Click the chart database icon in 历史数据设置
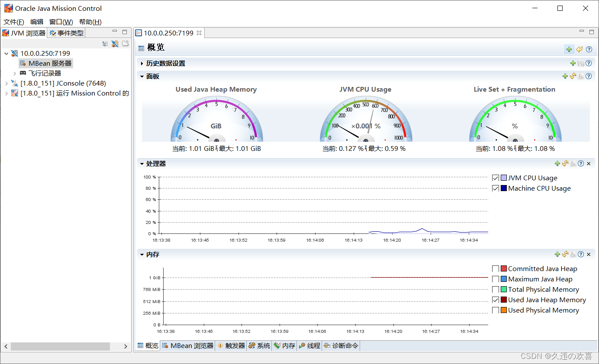 (581, 64)
